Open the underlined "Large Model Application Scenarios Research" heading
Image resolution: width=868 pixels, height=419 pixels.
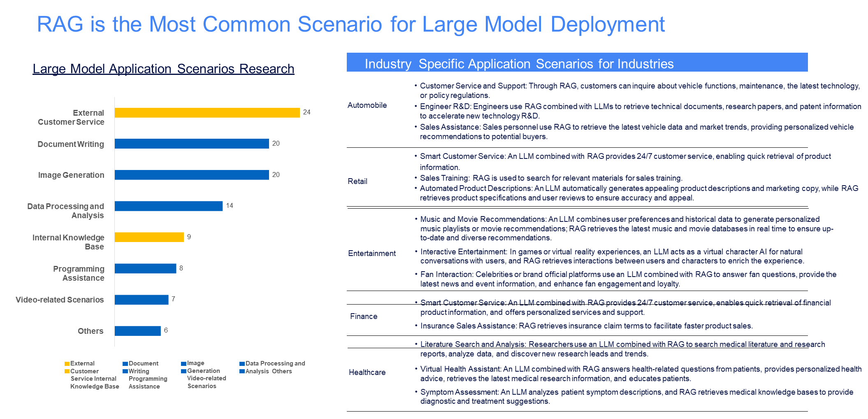point(163,69)
